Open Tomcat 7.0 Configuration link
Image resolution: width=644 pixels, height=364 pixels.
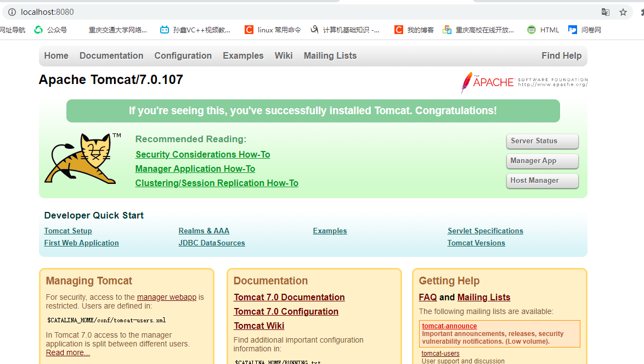point(286,311)
